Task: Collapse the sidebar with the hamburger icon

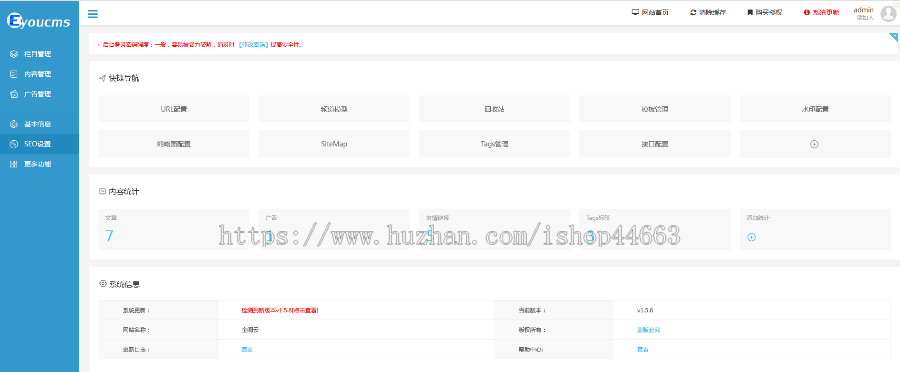Action: [92, 14]
